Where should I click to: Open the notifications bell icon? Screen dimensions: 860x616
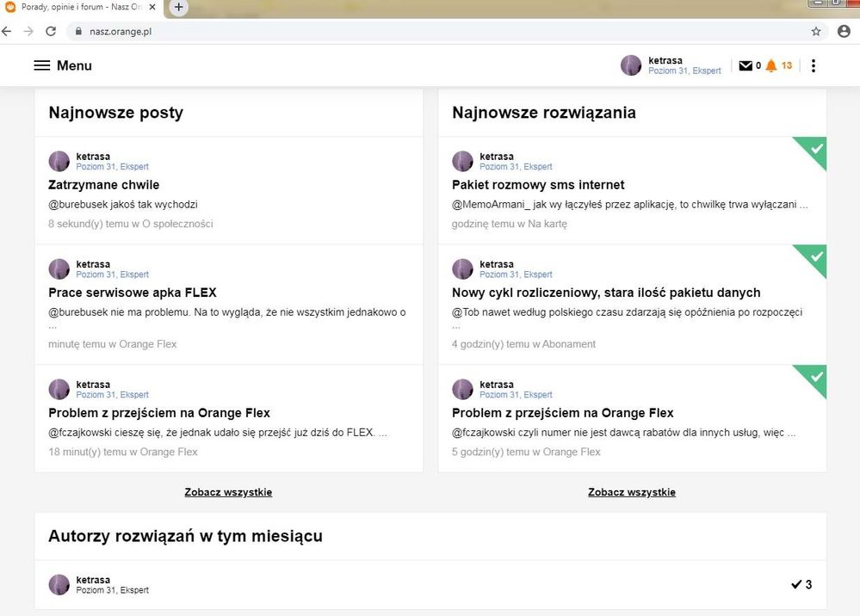point(770,66)
